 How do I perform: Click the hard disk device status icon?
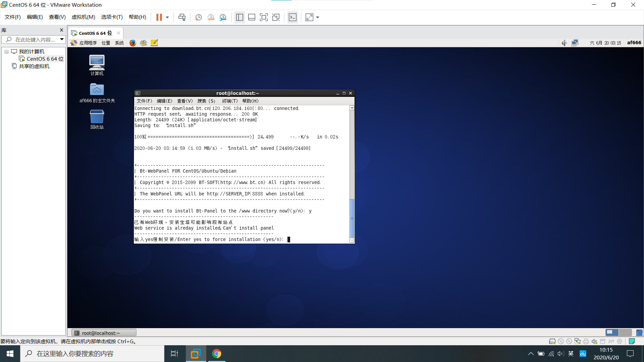[x=552, y=341]
